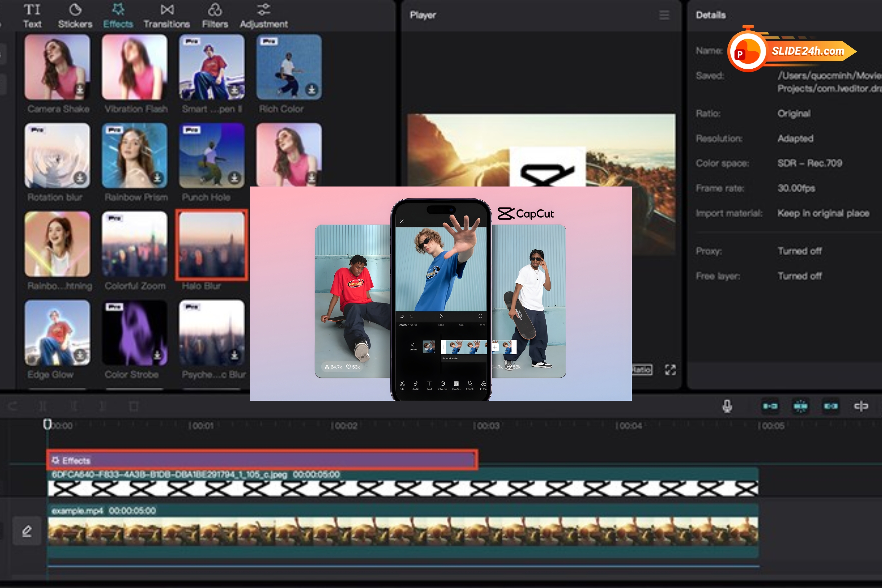
Task: Open the Text tab
Action: (x=32, y=16)
